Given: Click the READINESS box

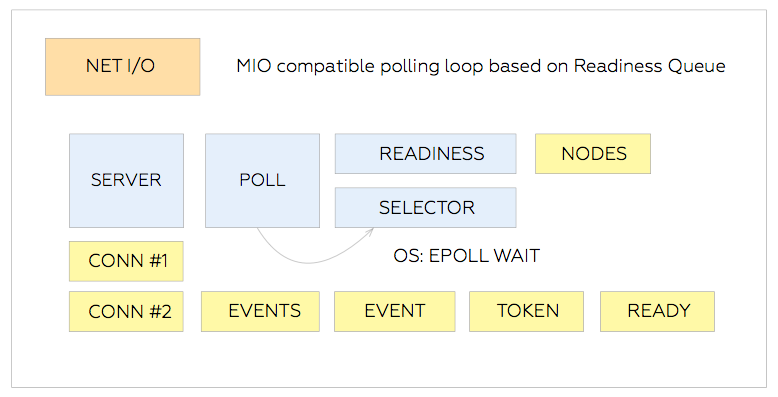Looking at the screenshot, I should point(426,154).
